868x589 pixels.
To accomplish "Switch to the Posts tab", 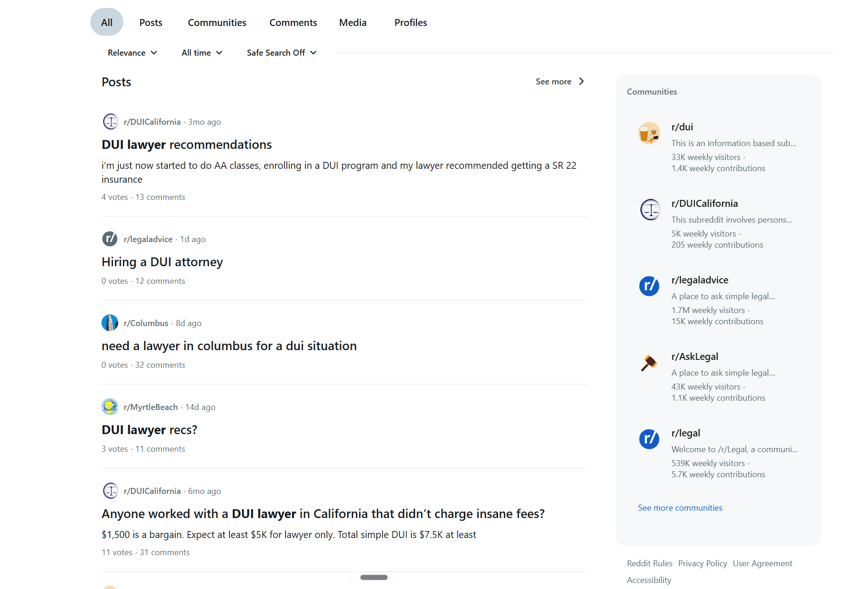I will coord(151,22).
